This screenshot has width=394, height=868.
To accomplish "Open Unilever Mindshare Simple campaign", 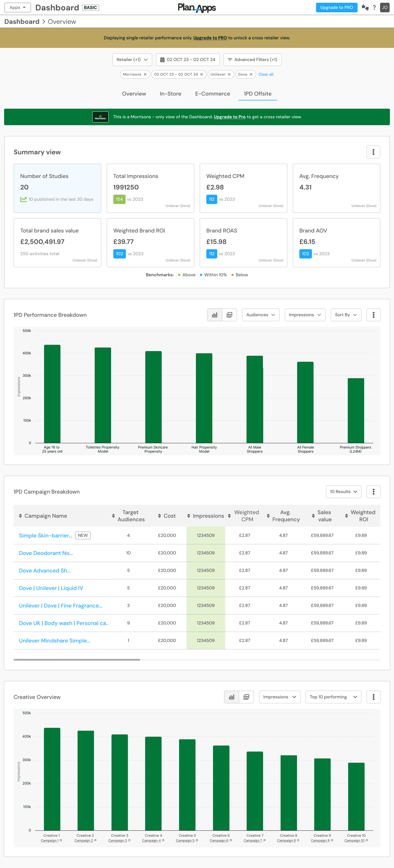I will (x=54, y=641).
